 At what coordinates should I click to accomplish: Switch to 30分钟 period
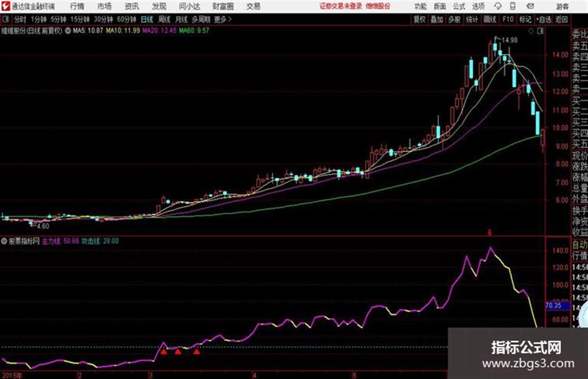(x=103, y=19)
